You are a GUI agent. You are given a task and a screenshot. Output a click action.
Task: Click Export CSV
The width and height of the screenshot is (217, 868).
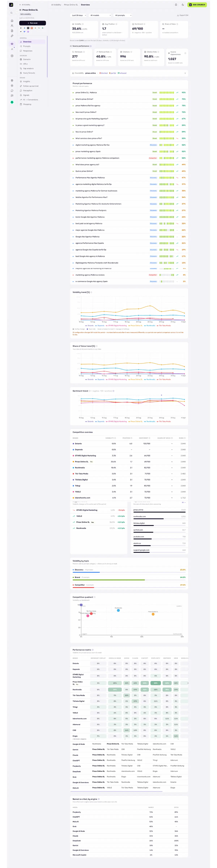click(x=183, y=15)
